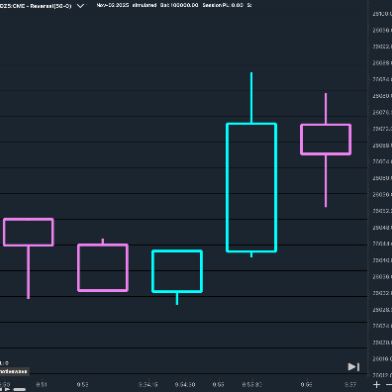Click the Session PL: 0.00 readout

[223, 5]
